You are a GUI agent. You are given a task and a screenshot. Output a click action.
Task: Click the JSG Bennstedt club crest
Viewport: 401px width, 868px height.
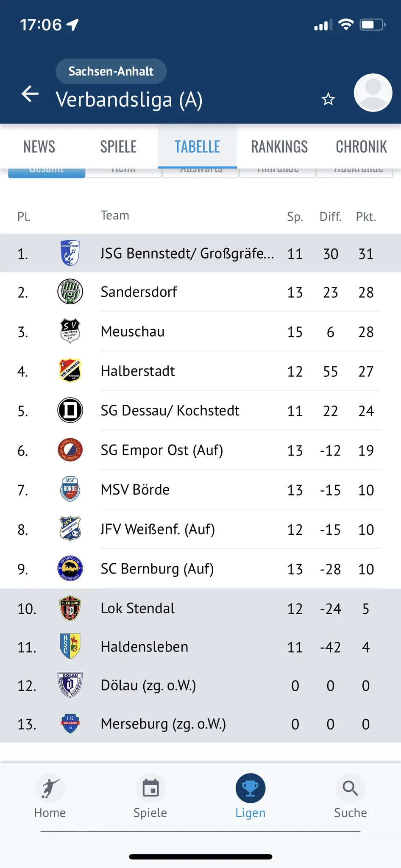[70, 253]
